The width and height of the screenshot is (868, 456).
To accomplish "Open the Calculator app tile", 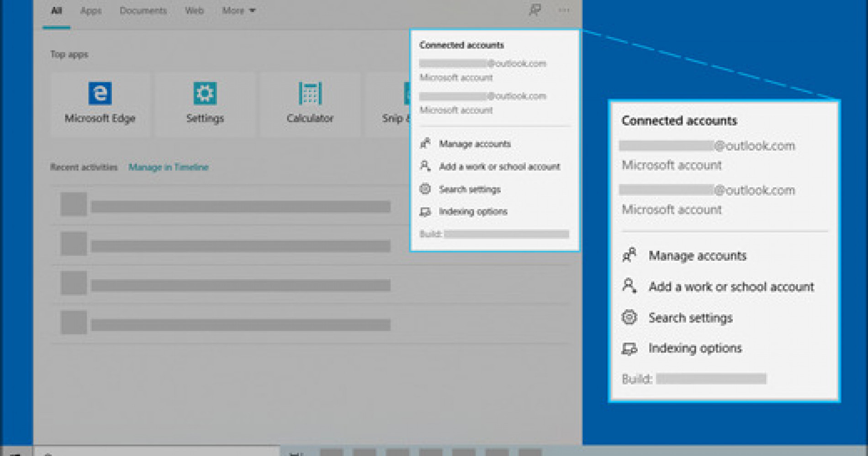I will click(310, 104).
